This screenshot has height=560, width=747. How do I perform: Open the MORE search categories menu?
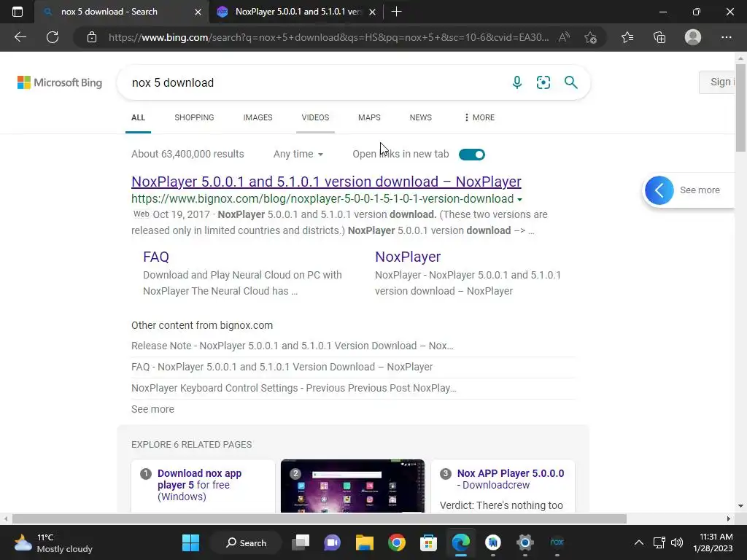point(479,117)
